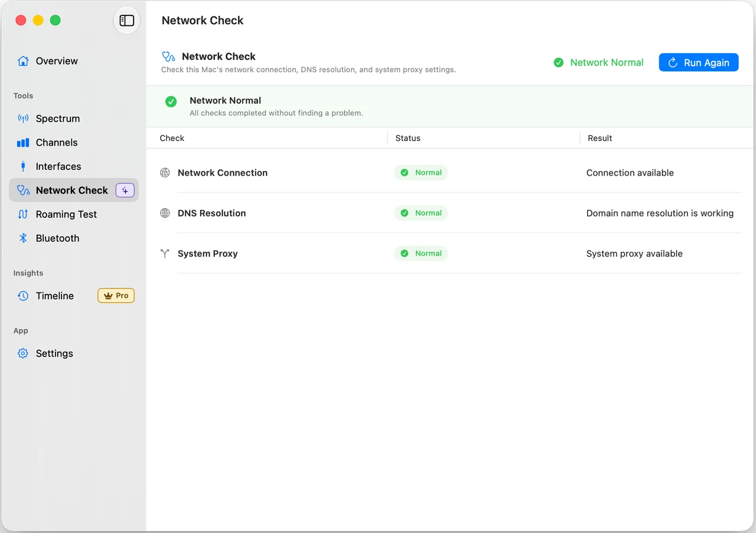This screenshot has height=533, width=756.
Task: Click 'All checks completed without finding a problem'
Action: (x=276, y=113)
